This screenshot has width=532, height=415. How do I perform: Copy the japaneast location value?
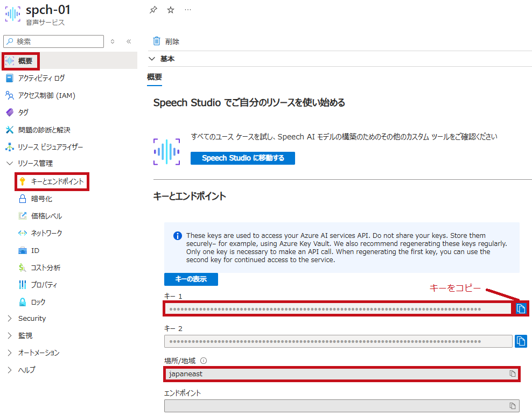coord(512,374)
